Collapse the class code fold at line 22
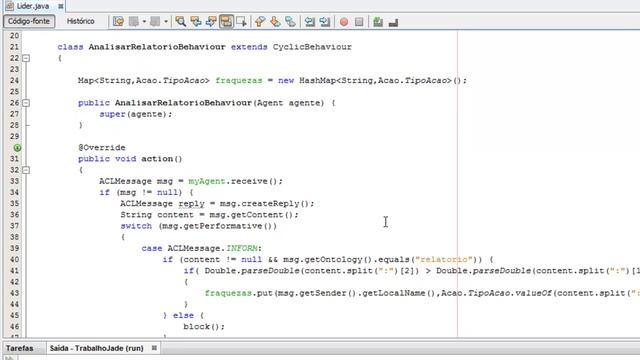This screenshot has height=360, width=640. pos(26,58)
